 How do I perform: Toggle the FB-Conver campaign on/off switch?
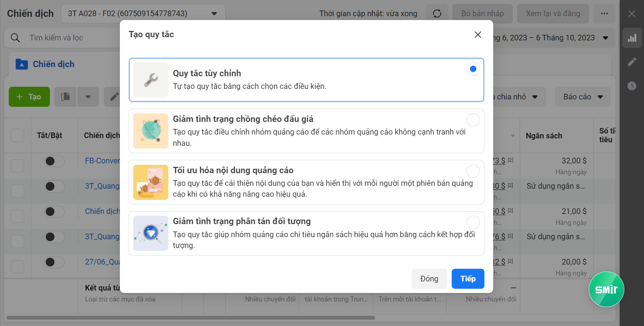54,161
